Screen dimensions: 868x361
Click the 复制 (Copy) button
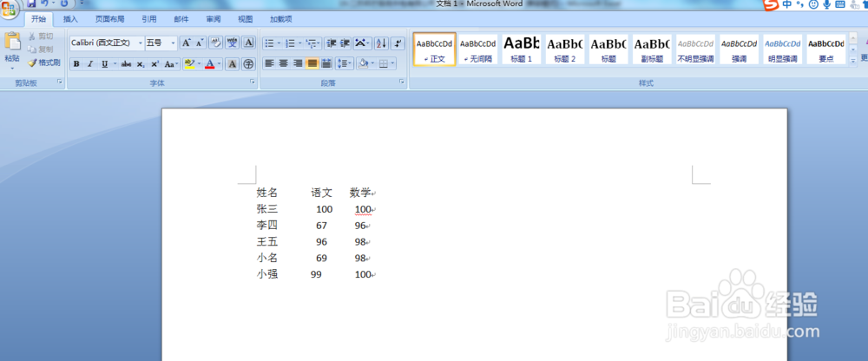(x=41, y=49)
